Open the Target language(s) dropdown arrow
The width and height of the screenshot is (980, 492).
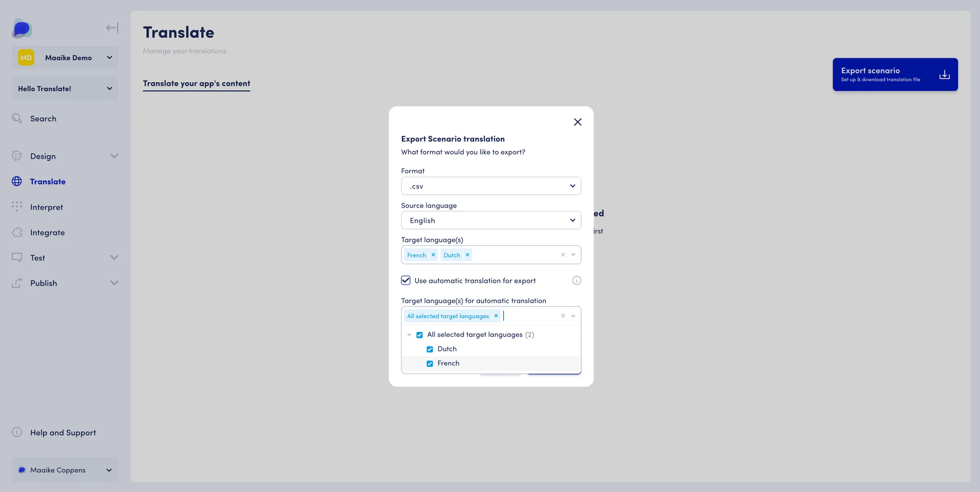(573, 255)
